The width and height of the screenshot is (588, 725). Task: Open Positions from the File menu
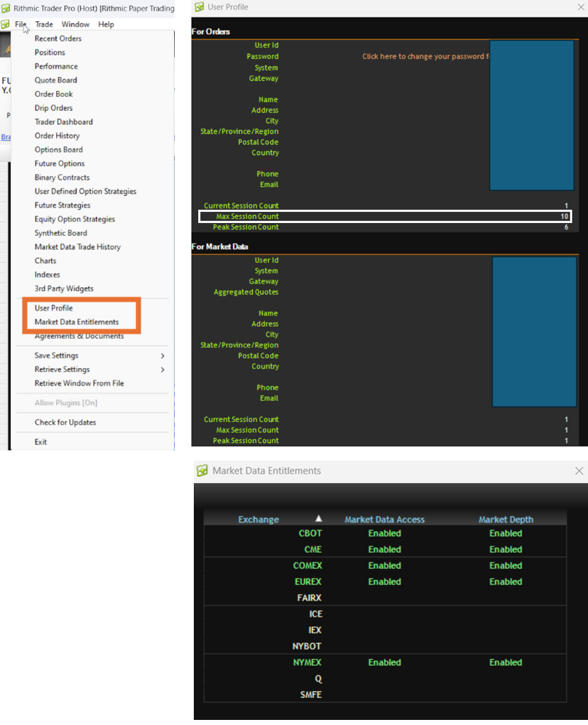(x=50, y=52)
